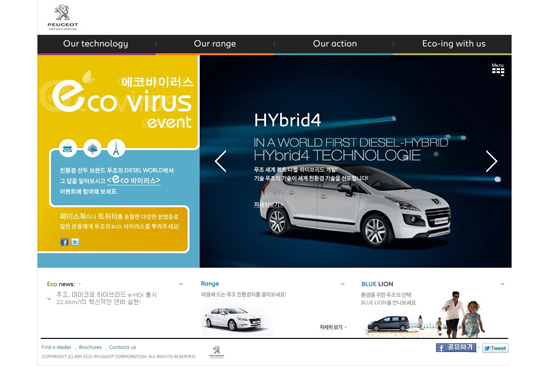Click the Contacts us link
550x366 pixels.
[x=122, y=347]
